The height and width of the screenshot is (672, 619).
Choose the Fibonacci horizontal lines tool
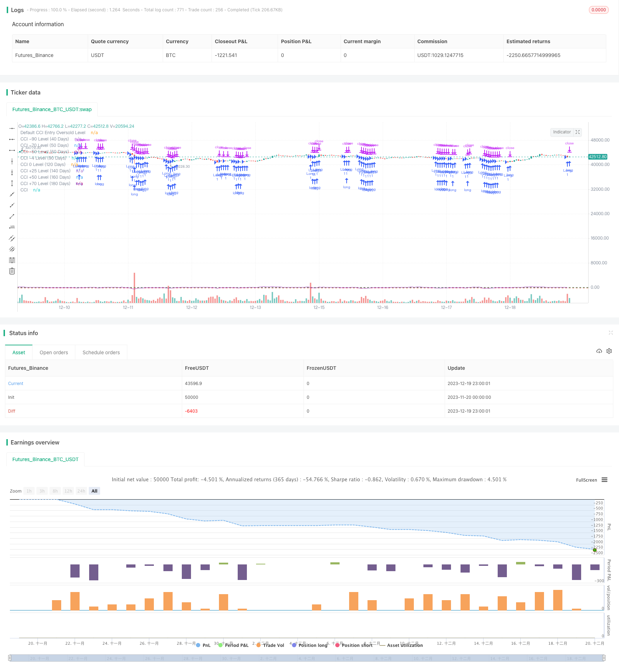(12, 260)
